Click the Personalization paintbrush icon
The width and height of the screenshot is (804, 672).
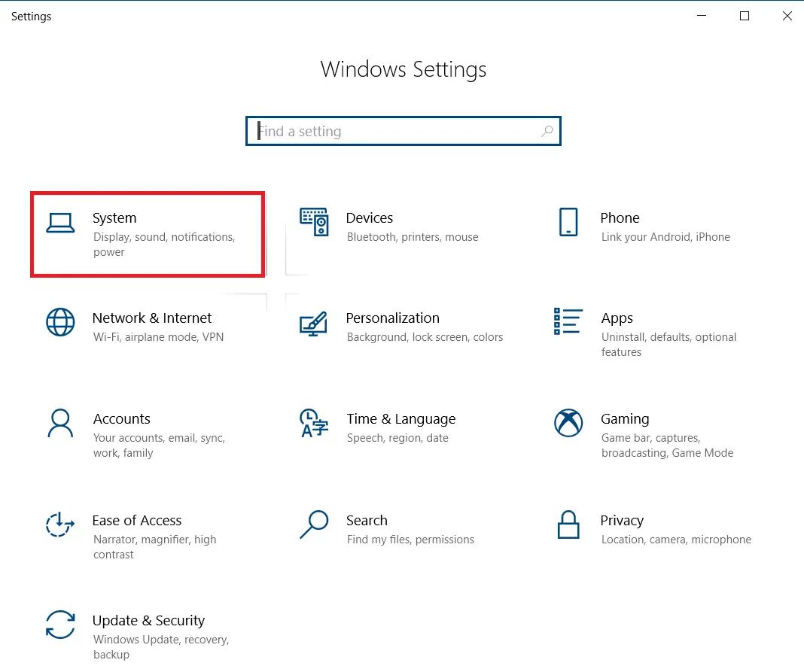(x=313, y=324)
